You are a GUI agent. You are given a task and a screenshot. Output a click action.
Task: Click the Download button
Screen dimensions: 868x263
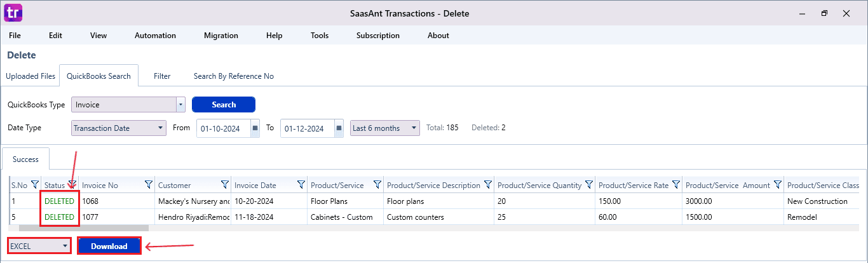coord(109,246)
